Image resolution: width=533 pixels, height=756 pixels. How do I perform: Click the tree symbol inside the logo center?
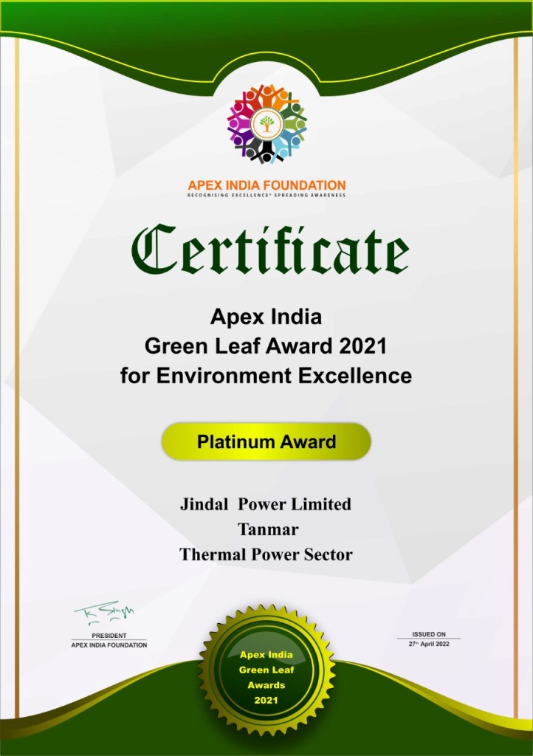tap(266, 124)
